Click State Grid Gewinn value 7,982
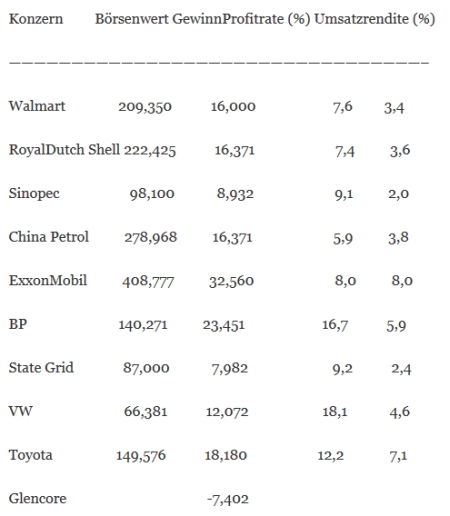 230,369
